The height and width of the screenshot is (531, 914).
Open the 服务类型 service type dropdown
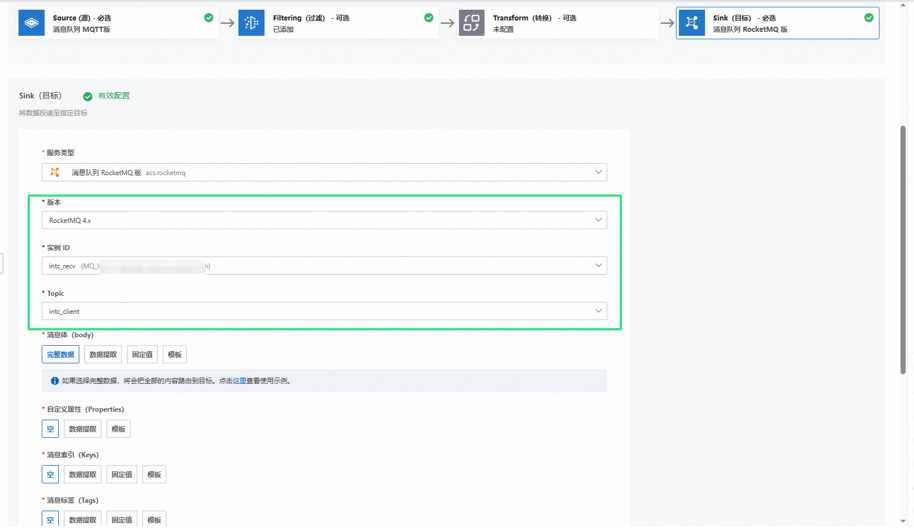click(324, 172)
